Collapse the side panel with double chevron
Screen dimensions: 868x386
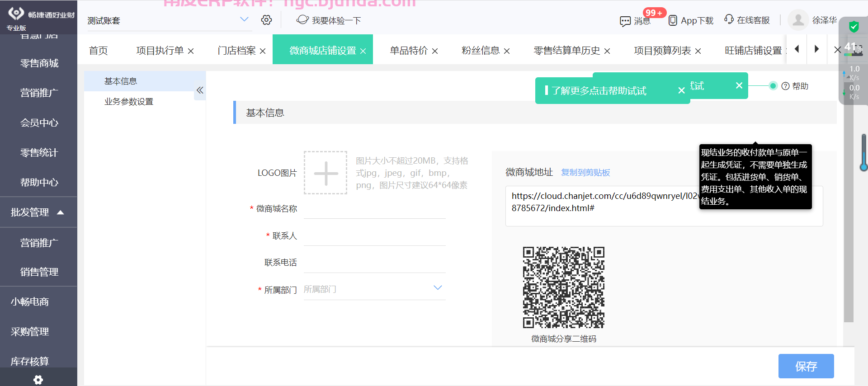(x=200, y=90)
